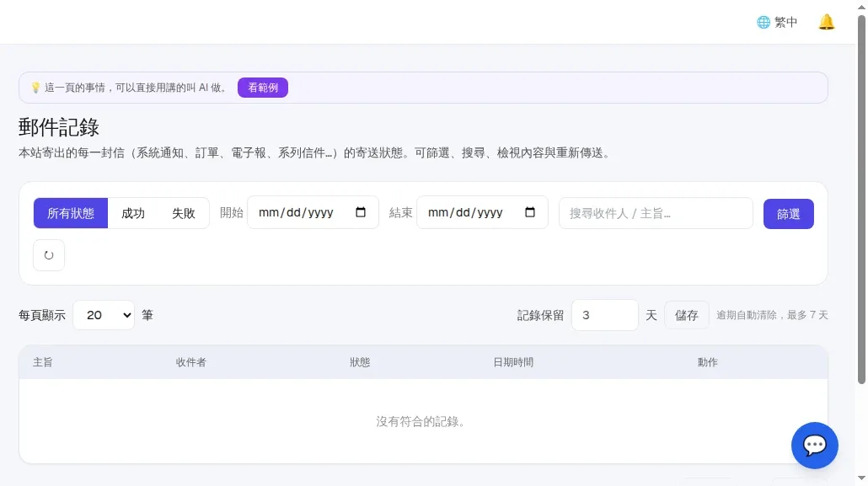This screenshot has width=868, height=486.
Task: Click the 動作 column header
Action: (708, 362)
